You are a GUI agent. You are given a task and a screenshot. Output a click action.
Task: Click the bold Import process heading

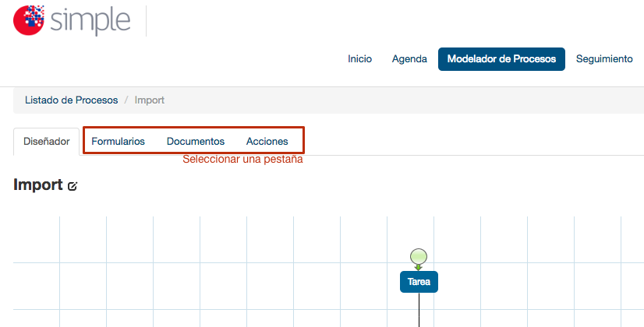coord(38,185)
